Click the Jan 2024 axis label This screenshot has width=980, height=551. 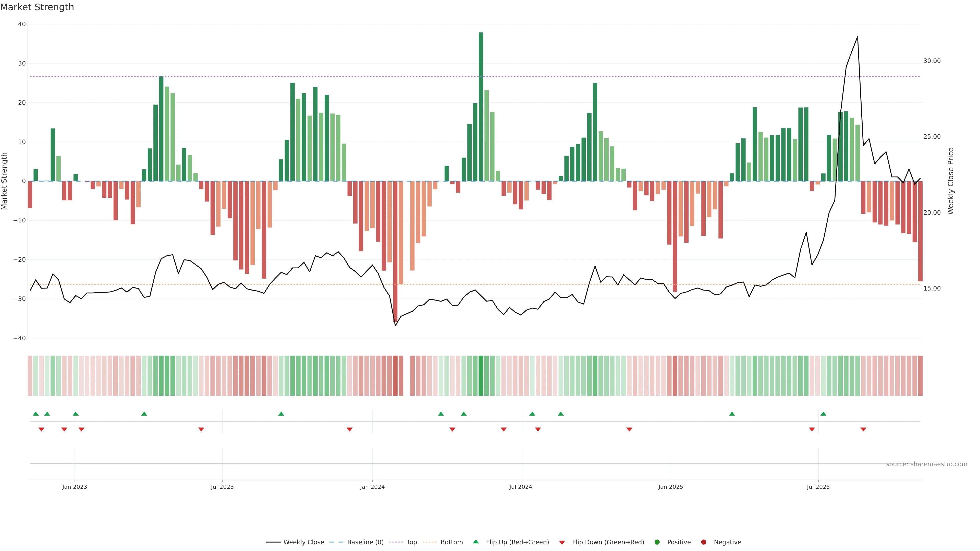372,487
